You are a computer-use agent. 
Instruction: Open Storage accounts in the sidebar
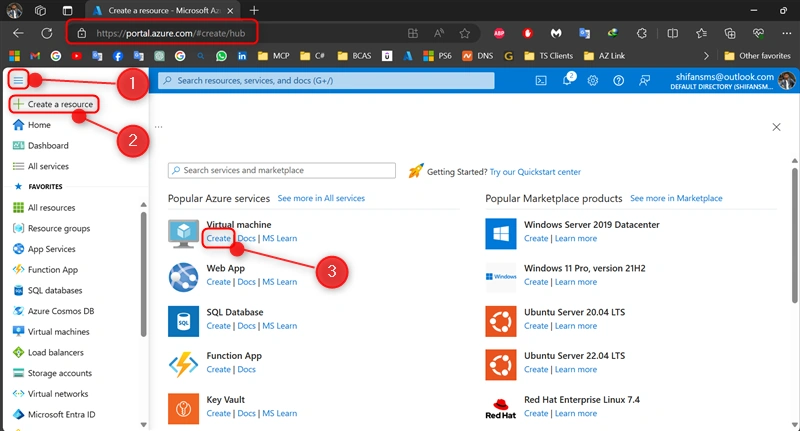coord(52,373)
